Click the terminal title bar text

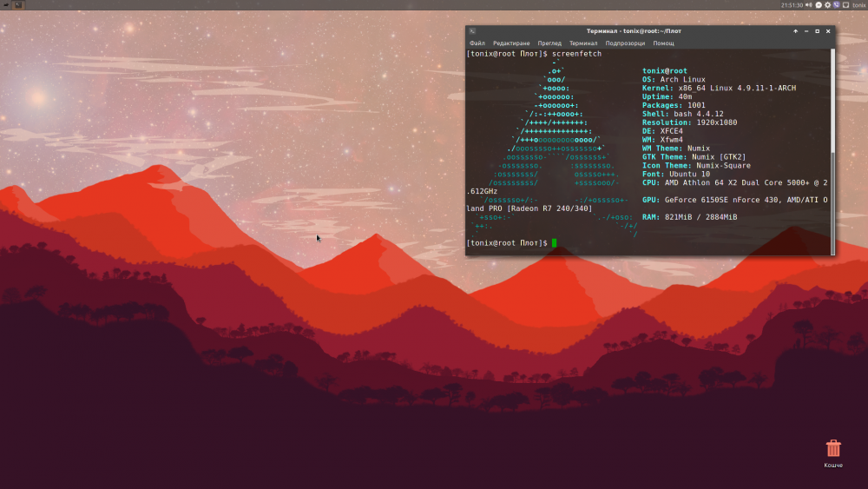point(634,31)
